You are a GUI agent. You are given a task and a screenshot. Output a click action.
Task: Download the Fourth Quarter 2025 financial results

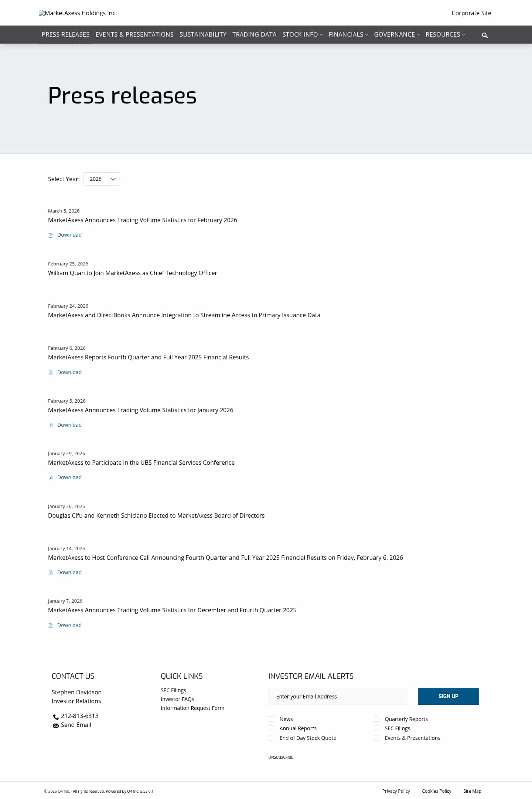pos(69,372)
